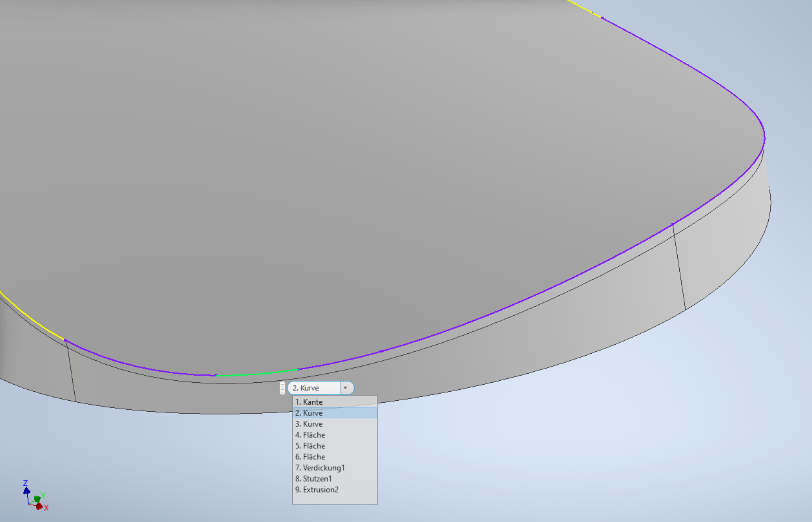Choose '9. Extrusion2' feature entry
The width and height of the screenshot is (812, 522).
(x=334, y=490)
